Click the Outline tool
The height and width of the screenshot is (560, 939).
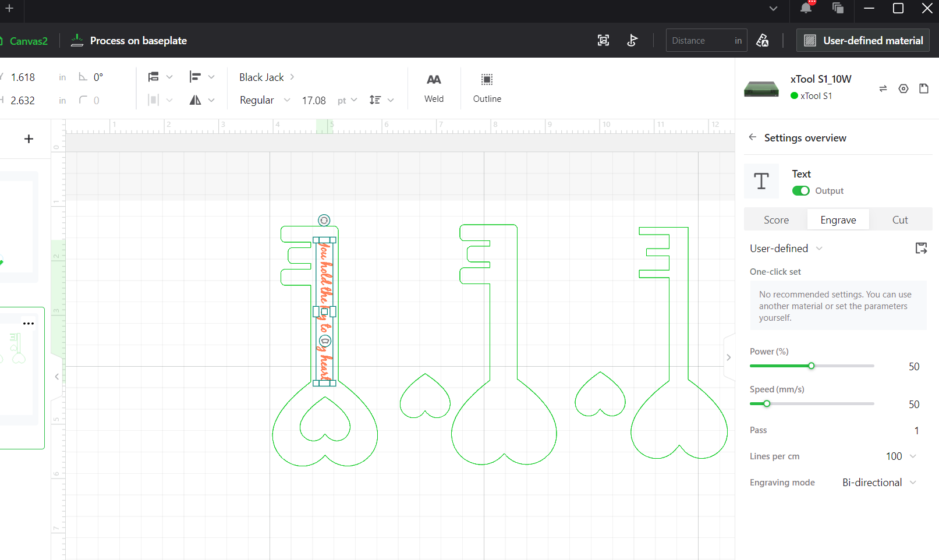[x=487, y=88]
